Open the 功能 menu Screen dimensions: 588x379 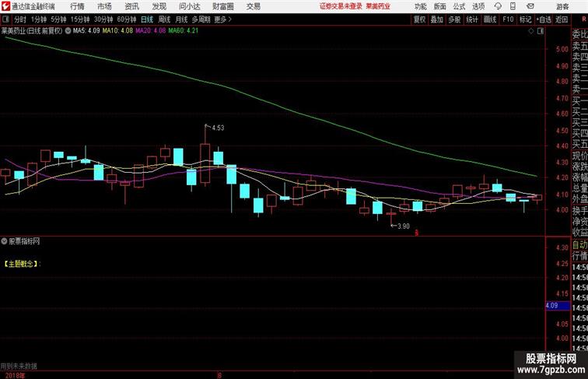420,6
